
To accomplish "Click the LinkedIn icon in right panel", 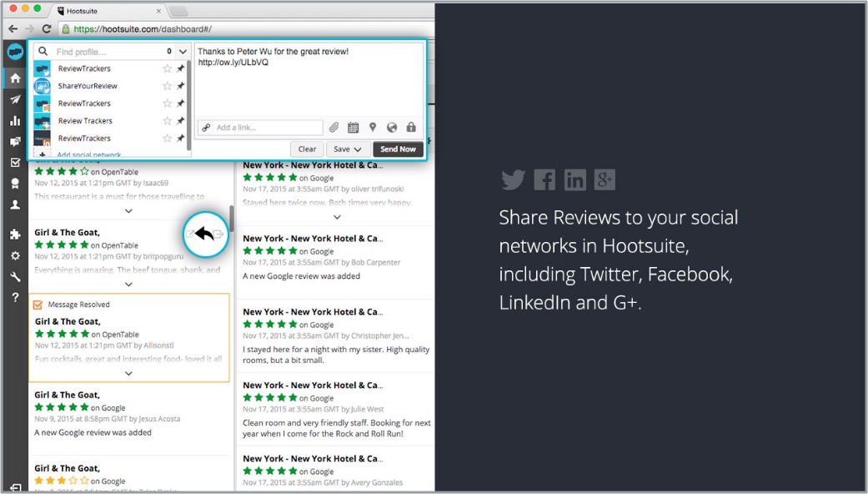I will (575, 180).
